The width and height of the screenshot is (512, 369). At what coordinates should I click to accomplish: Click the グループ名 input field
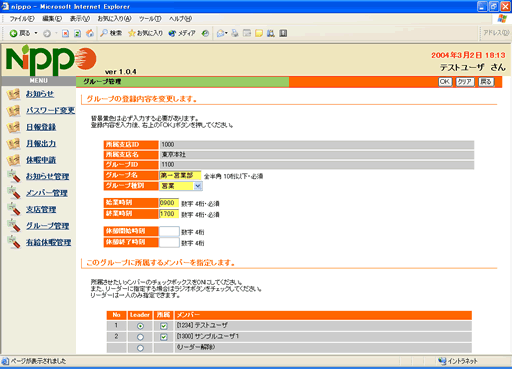[x=180, y=175]
